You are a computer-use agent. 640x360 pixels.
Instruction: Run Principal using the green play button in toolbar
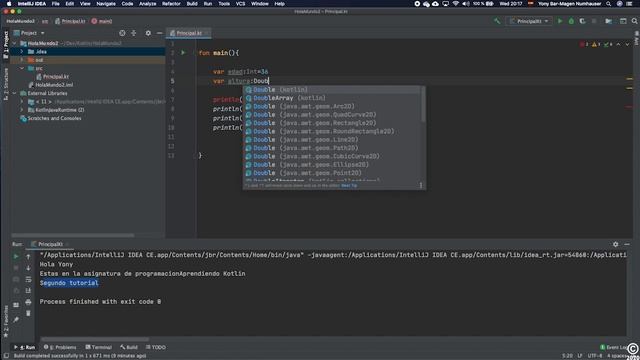560,21
